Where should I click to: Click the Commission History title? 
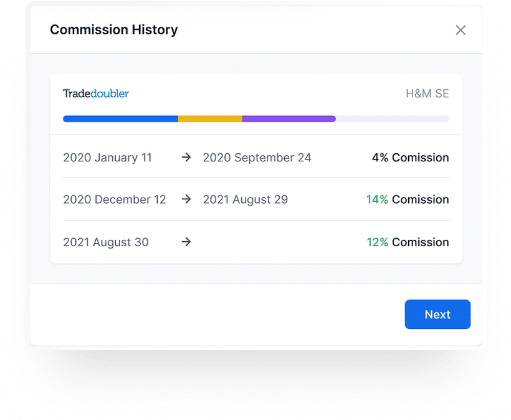113,30
